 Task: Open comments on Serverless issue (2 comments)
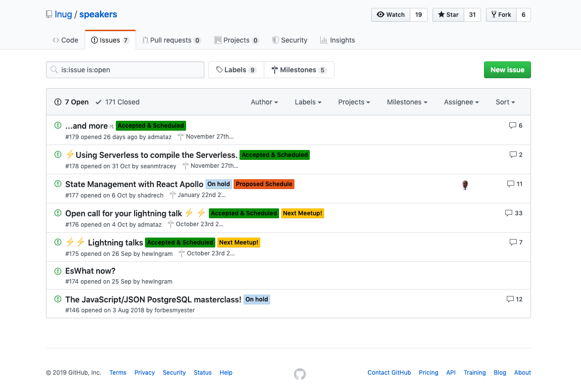click(x=516, y=155)
